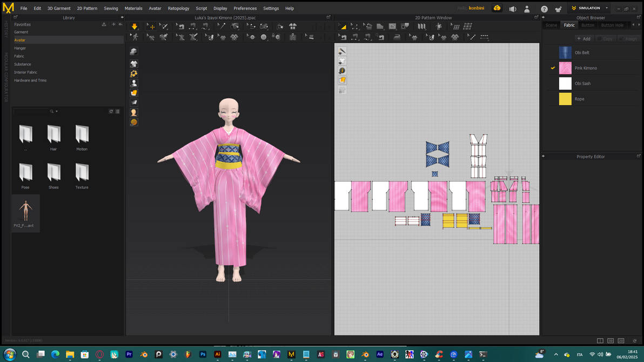Click the user profile icon in top bar
The height and width of the screenshot is (362, 644).
point(527,9)
